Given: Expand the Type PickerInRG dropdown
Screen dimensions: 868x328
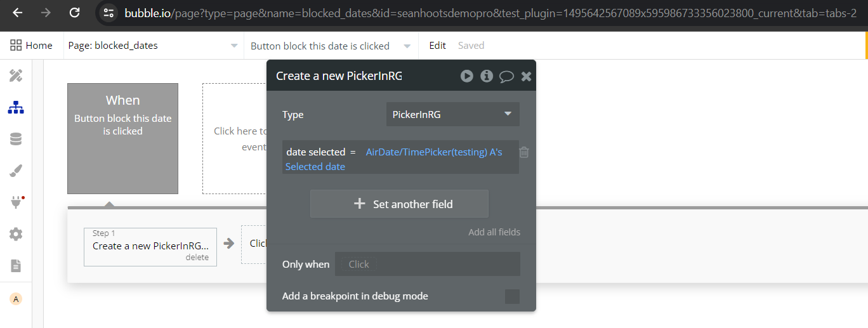Looking at the screenshot, I should point(452,114).
